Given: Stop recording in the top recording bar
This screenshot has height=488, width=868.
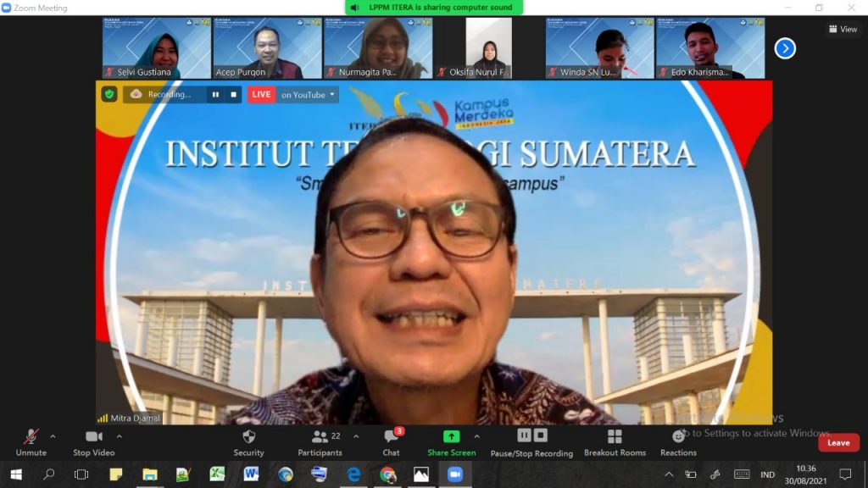Looking at the screenshot, I should click(234, 95).
